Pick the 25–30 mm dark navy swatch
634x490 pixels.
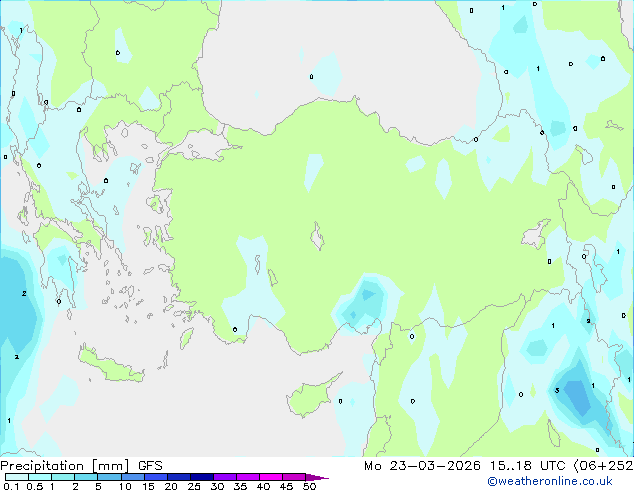coord(202,477)
